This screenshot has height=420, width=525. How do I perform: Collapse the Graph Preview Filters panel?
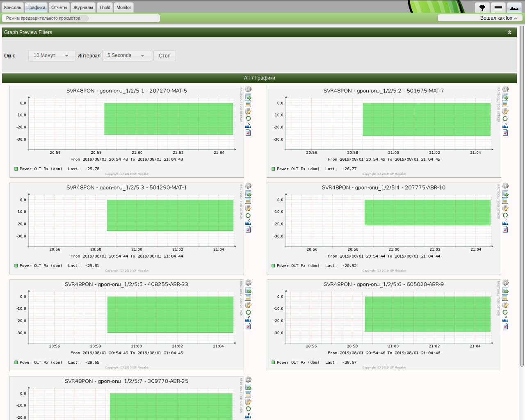pos(510,32)
